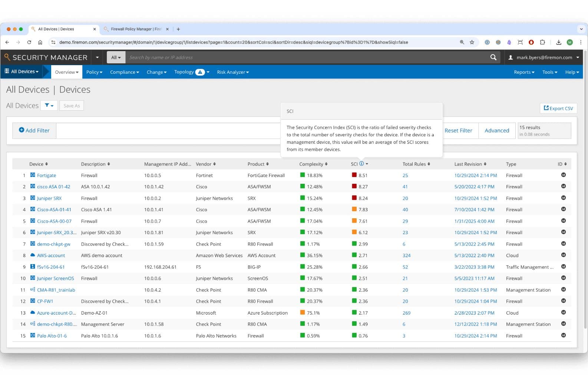Screen dimensions: 588x392
Task: Click the Save As button
Action: [x=72, y=106]
